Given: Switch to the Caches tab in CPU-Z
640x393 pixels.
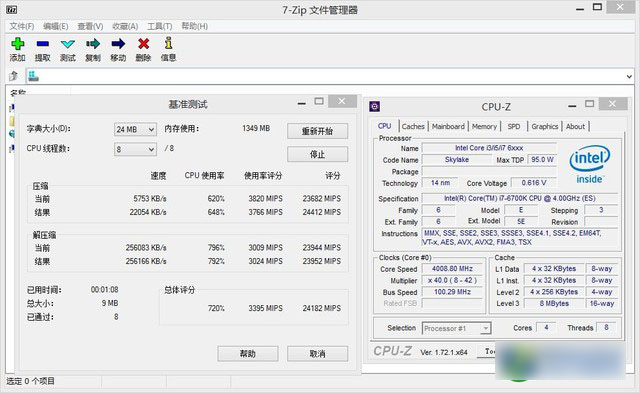Looking at the screenshot, I should pos(413,127).
